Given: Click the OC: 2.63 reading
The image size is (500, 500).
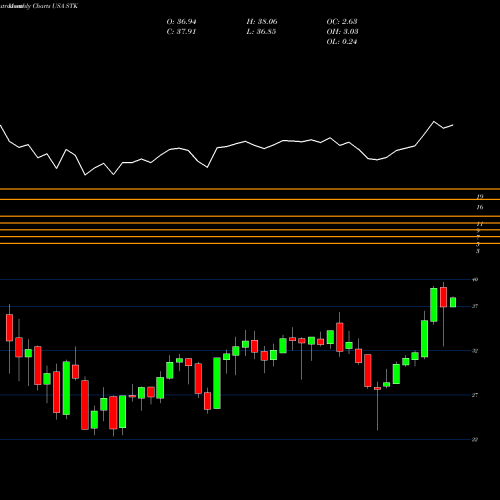Looking at the screenshot, I should pos(342,22).
